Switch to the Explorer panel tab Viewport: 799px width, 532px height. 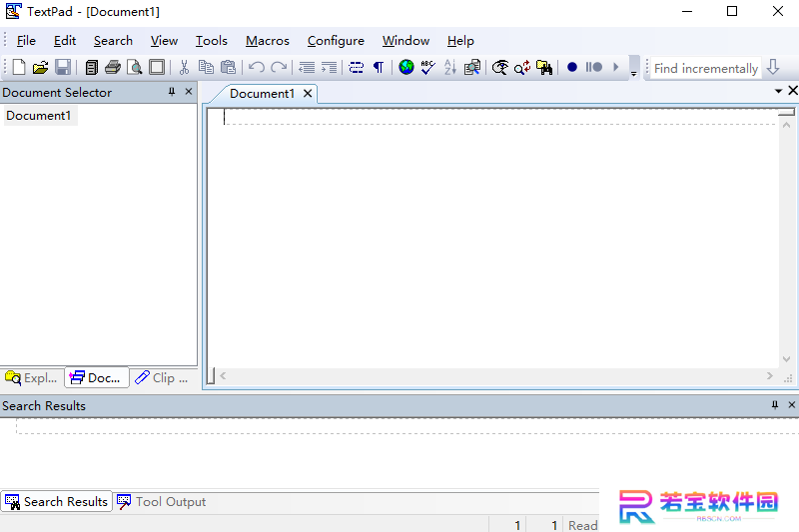[x=32, y=377]
